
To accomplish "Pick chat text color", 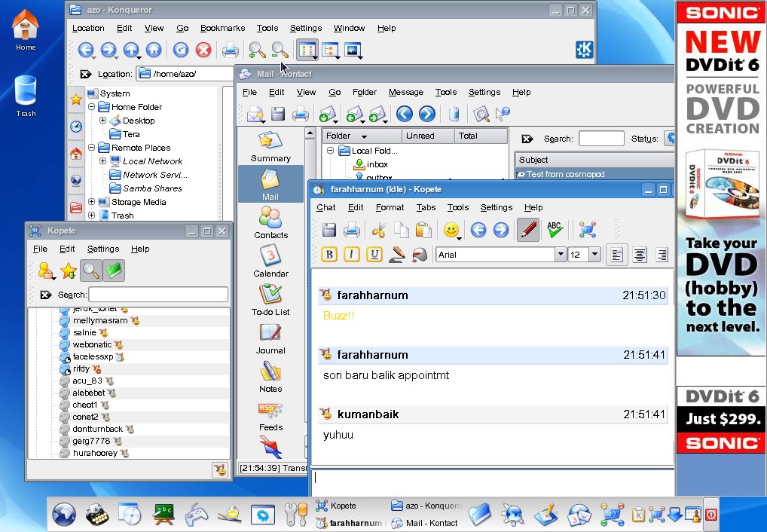I will [x=397, y=255].
